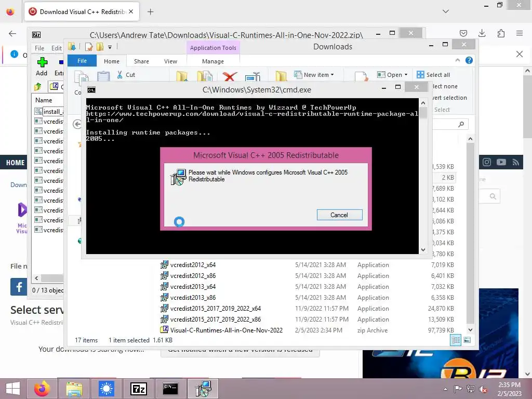Screen dimensions: 532x399
Task: Select install_all file in 7-Zip list
Action: tap(49, 111)
